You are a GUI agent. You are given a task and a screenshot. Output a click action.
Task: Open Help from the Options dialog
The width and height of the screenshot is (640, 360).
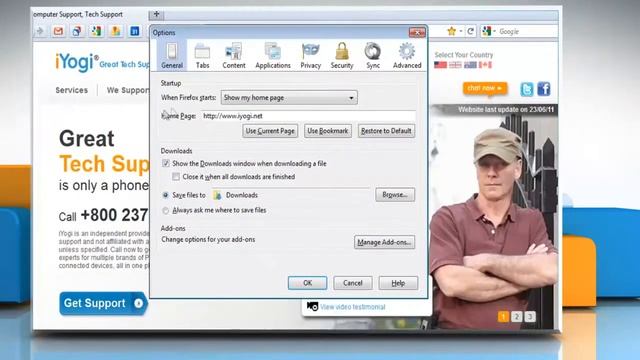(x=398, y=283)
